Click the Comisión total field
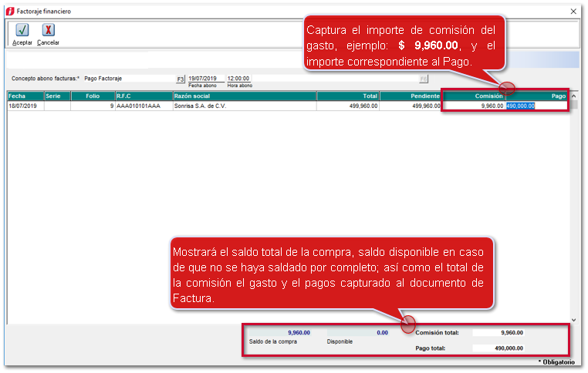 (498, 333)
